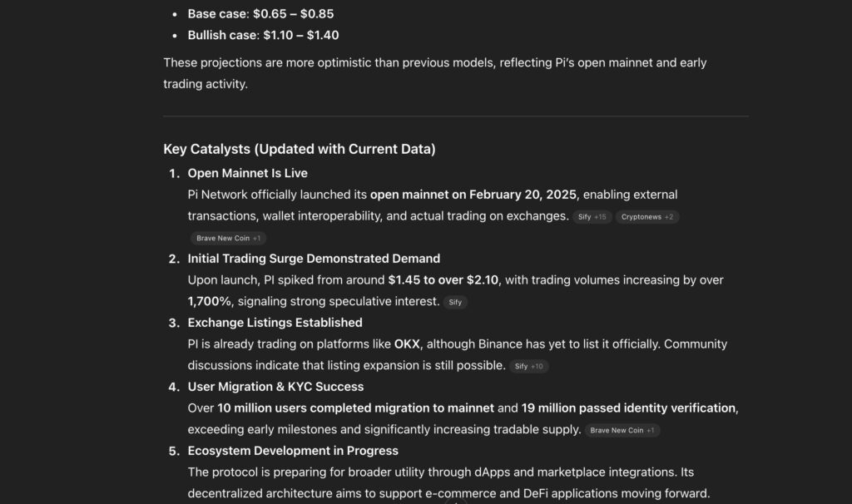Click bold '19 million passed identity verification' text
This screenshot has width=852, height=504.
tap(628, 408)
